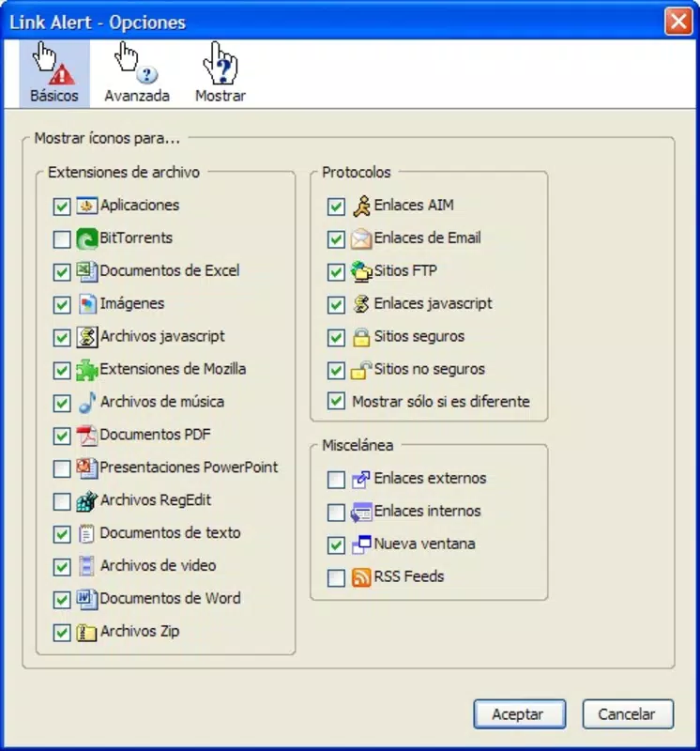Click the envelope Email links icon
Image resolution: width=700 pixels, height=751 pixels.
point(361,238)
